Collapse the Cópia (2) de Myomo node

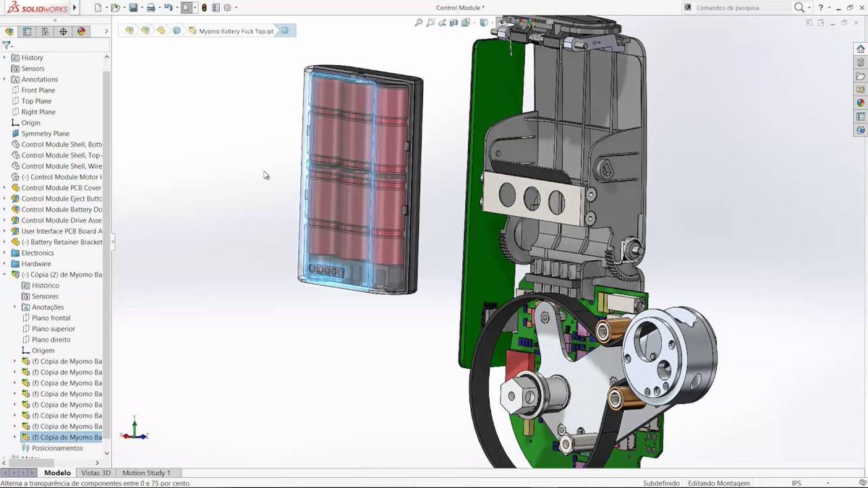click(5, 275)
